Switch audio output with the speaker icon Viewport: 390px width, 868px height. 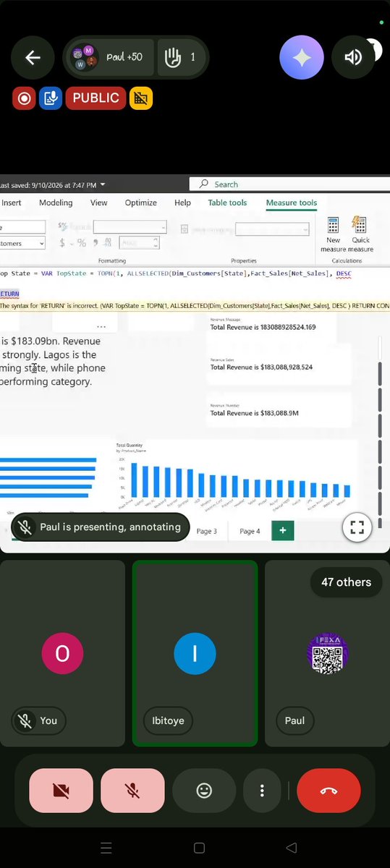353,58
